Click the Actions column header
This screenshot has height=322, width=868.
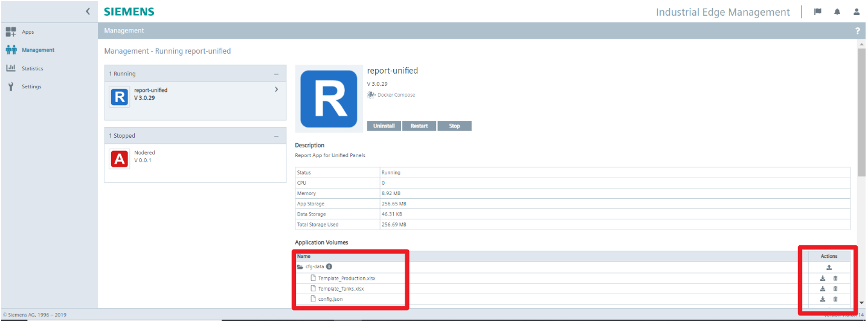(x=829, y=256)
